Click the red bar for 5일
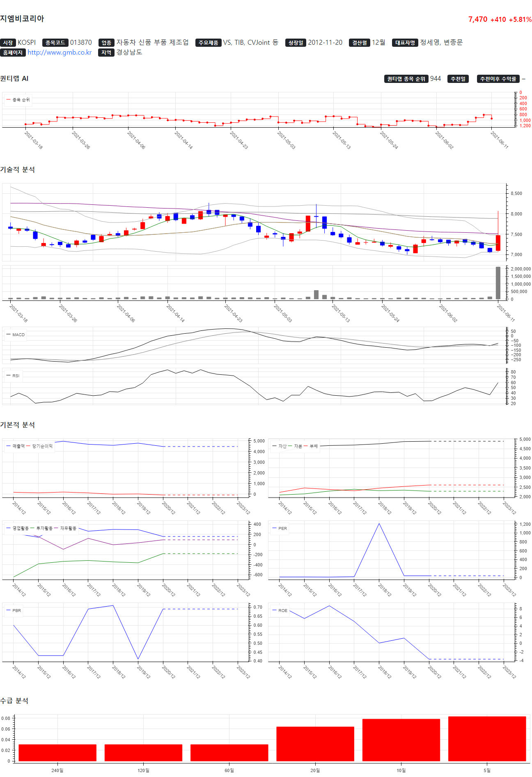The height and width of the screenshot is (777, 532). pos(487,739)
